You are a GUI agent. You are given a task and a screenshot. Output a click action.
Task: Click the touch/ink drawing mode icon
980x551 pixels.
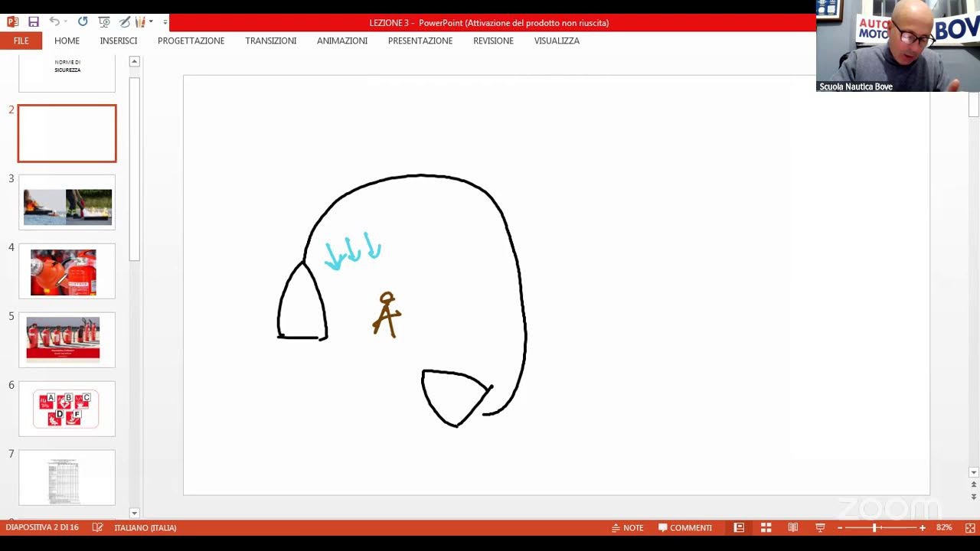click(x=124, y=22)
